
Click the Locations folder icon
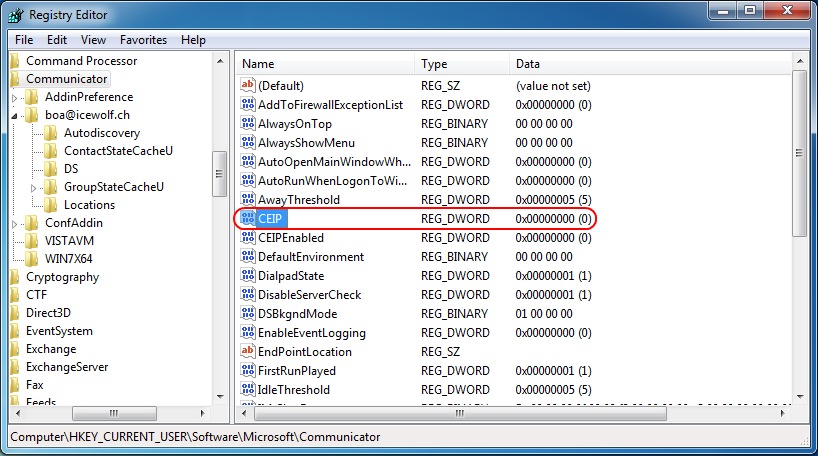(x=51, y=205)
